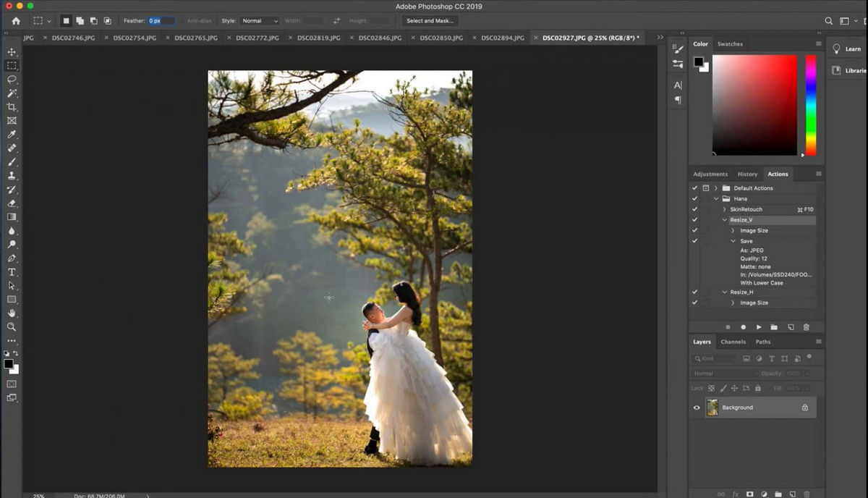Toggle the checkmark beside Resize_H action
Image resolution: width=868 pixels, height=498 pixels.
[x=694, y=291]
